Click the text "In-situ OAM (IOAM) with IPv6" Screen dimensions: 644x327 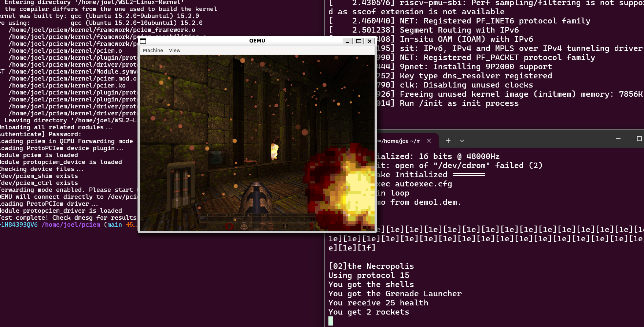tap(467, 39)
